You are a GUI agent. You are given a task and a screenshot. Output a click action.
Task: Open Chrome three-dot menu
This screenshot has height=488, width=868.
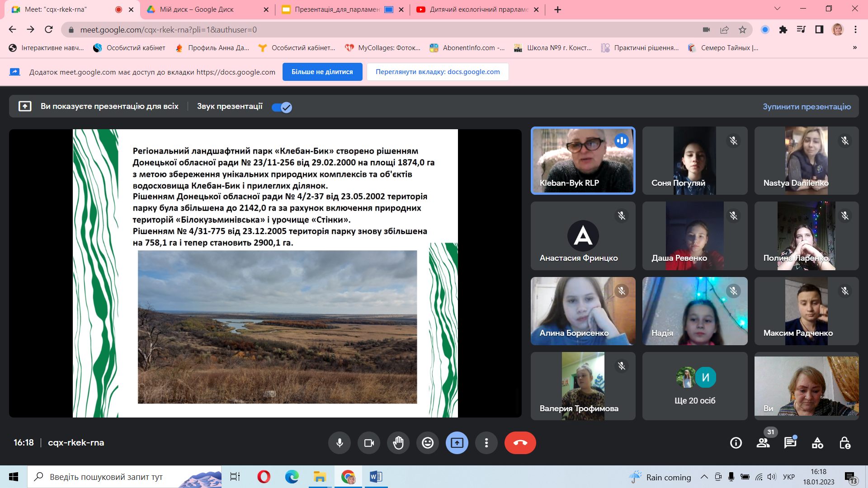[x=855, y=29]
